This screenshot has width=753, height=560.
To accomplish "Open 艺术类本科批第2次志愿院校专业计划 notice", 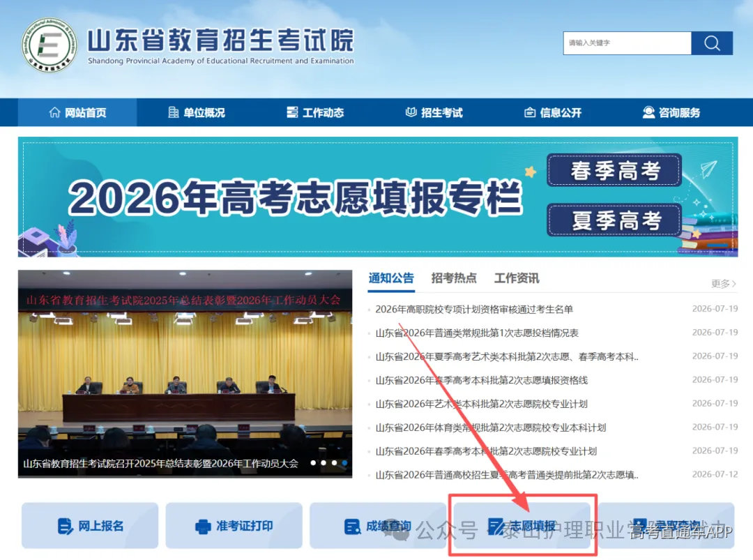I will click(481, 404).
